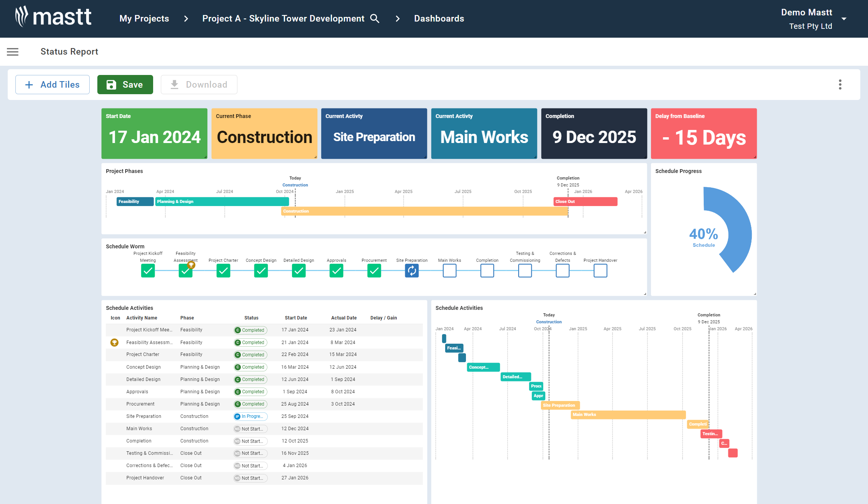Click the empty Main Works milestone box

(449, 271)
